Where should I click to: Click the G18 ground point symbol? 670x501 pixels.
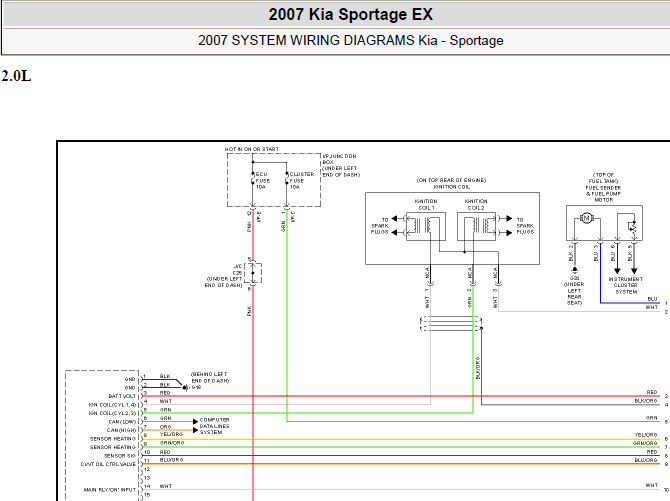click(x=185, y=388)
